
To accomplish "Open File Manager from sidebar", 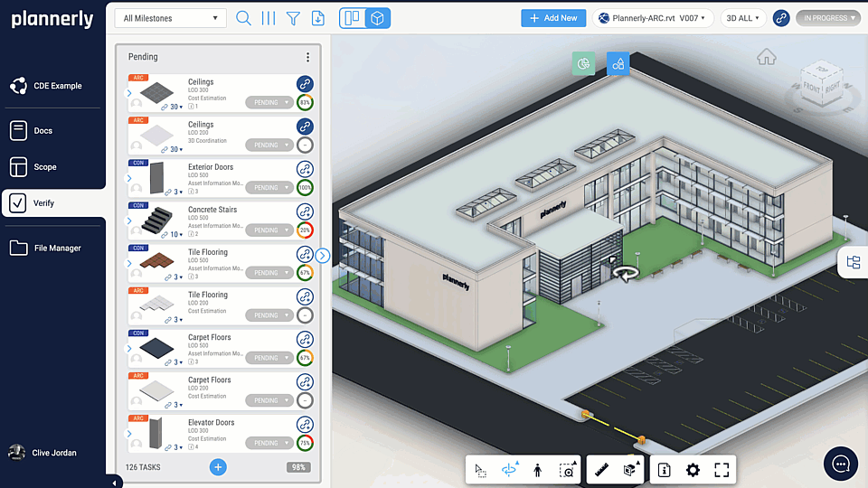I will (57, 248).
